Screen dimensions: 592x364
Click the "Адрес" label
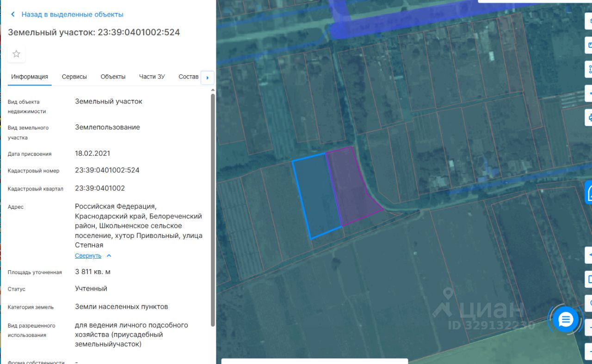click(16, 207)
